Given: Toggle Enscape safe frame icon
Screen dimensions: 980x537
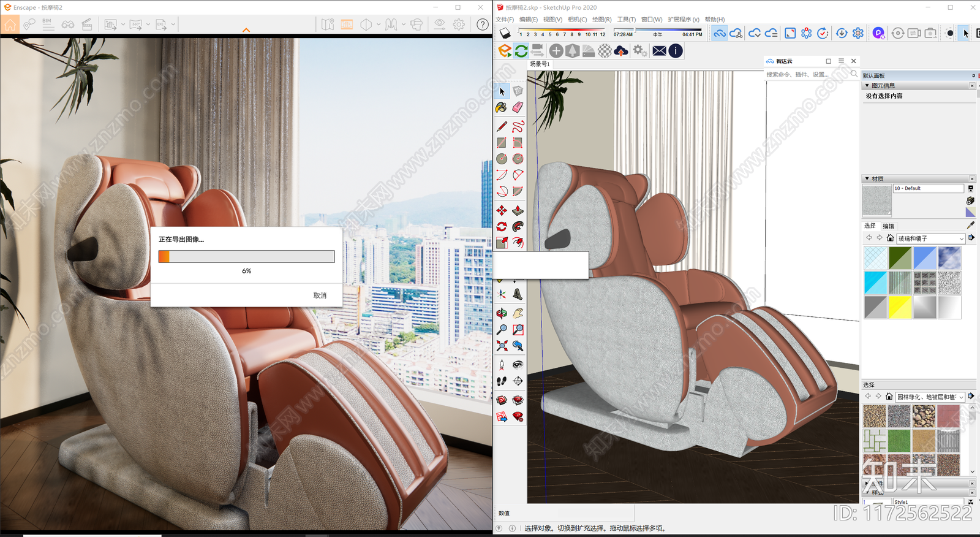Looking at the screenshot, I should pos(347,25).
